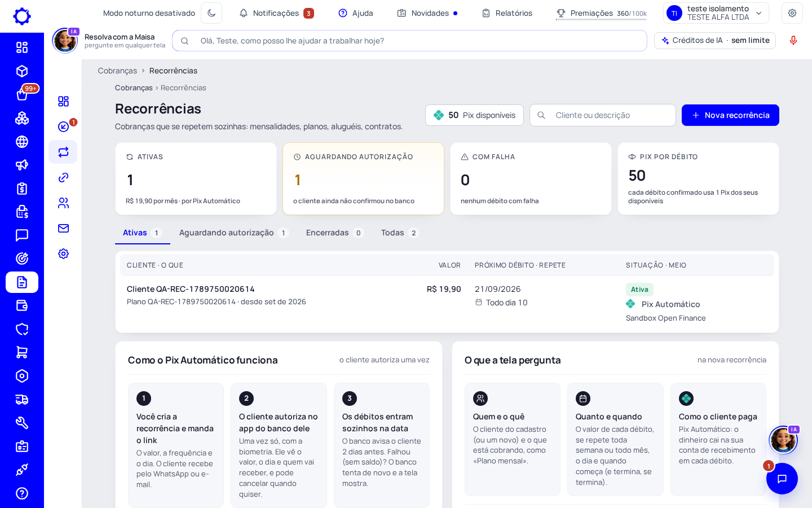Switch to the Ativas tab
This screenshot has height=508, width=812.
143,233
